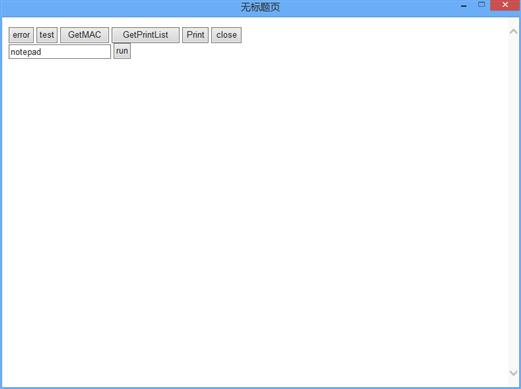Maximize the window using title bar icon
This screenshot has width=521, height=389.
tap(481, 5)
